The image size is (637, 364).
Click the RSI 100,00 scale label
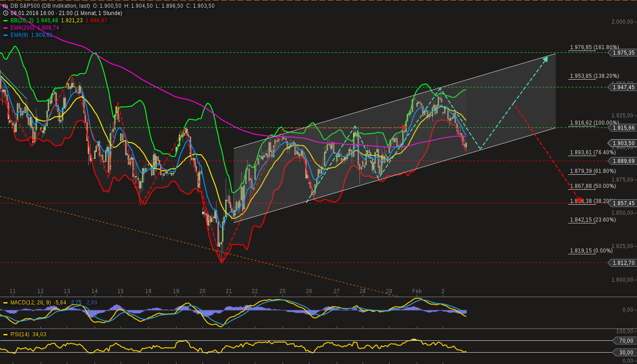coord(625,331)
